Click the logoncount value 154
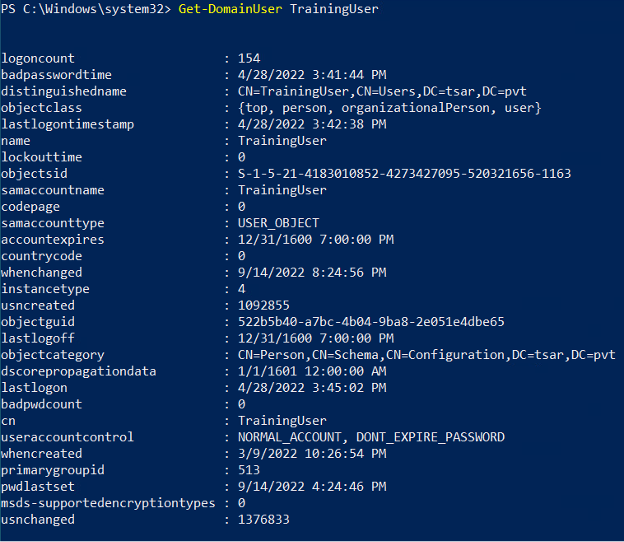The width and height of the screenshot is (624, 542). click(x=249, y=58)
